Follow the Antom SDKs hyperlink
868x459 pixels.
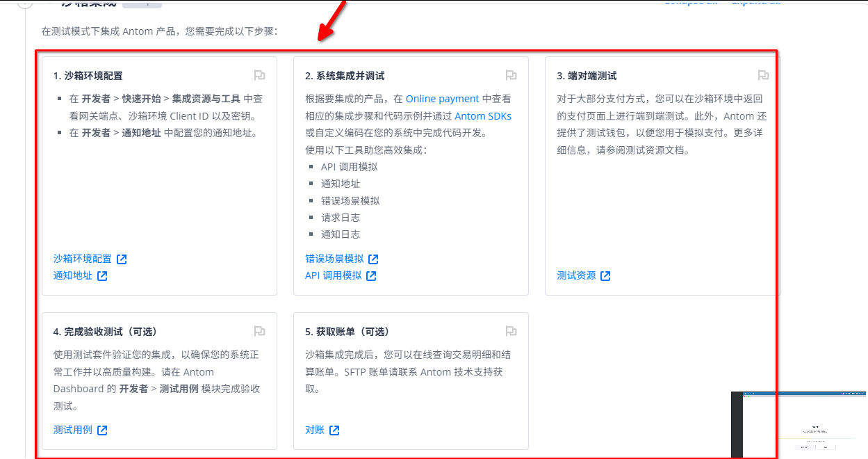tap(483, 116)
